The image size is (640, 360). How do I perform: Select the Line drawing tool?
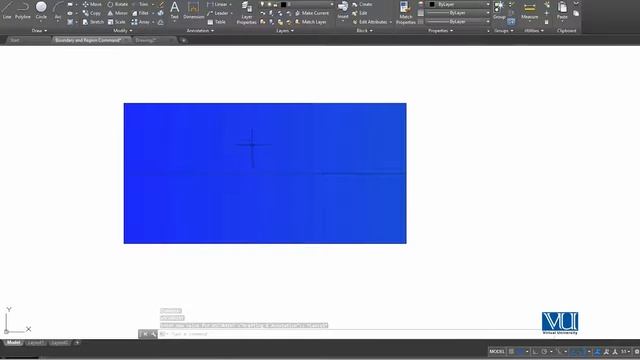pos(7,11)
